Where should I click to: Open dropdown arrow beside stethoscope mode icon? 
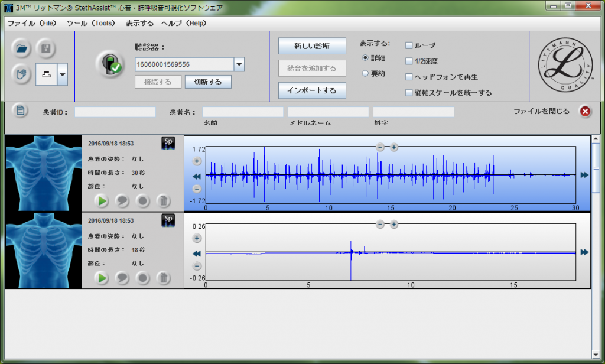click(63, 74)
